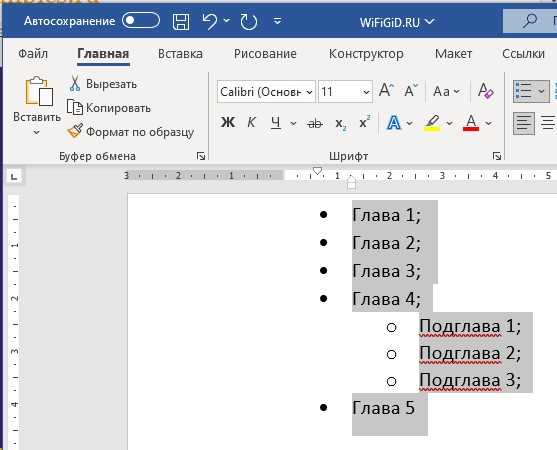Open Customize Quick Access Toolbar menu
557x450 pixels.
278,21
